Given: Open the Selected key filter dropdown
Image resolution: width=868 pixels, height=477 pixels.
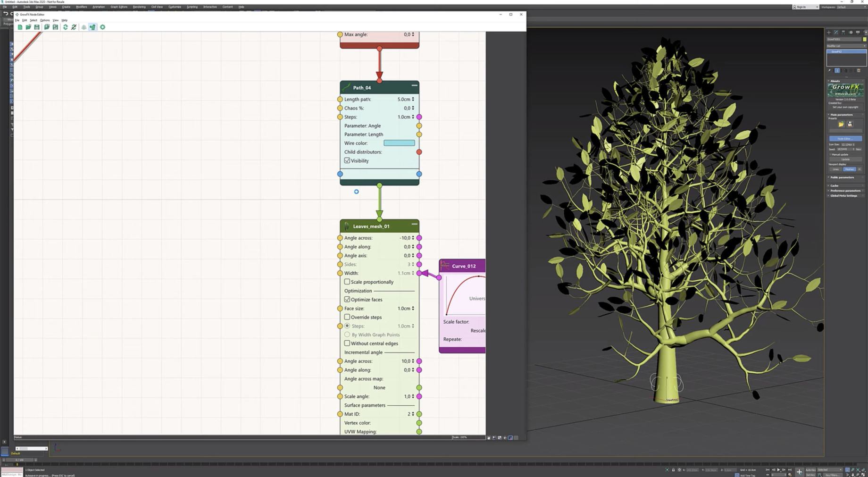Looking at the screenshot, I should pos(830,470).
